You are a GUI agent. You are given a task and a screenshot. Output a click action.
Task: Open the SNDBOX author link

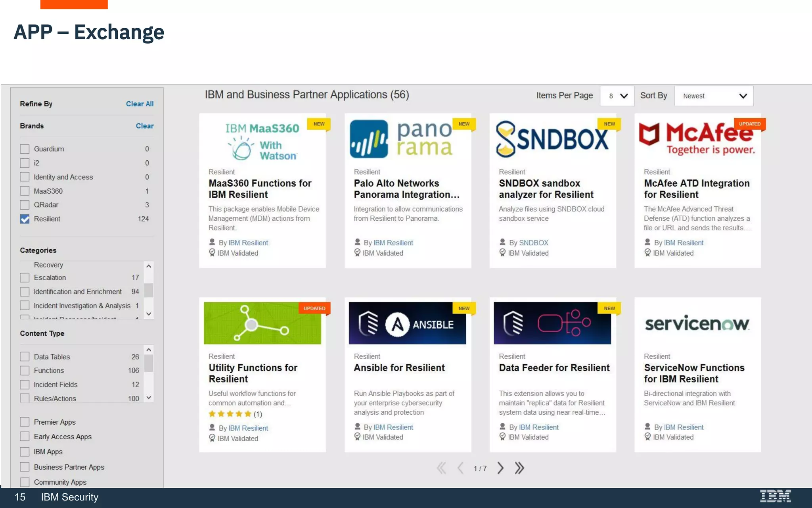534,242
